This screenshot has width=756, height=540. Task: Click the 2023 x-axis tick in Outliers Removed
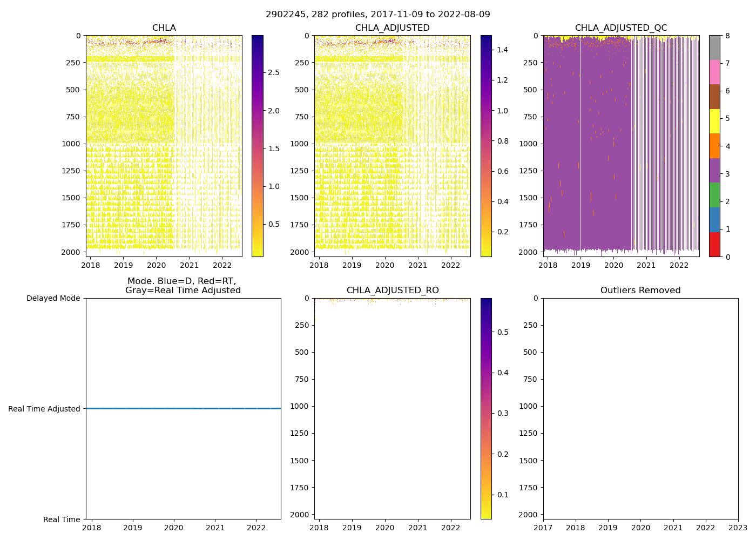738,528
